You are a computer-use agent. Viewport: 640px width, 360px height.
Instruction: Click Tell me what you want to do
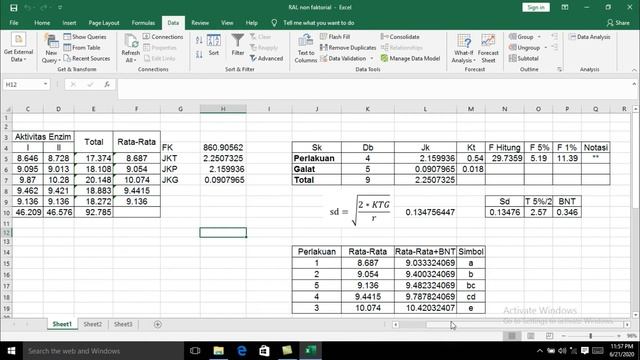tap(318, 23)
